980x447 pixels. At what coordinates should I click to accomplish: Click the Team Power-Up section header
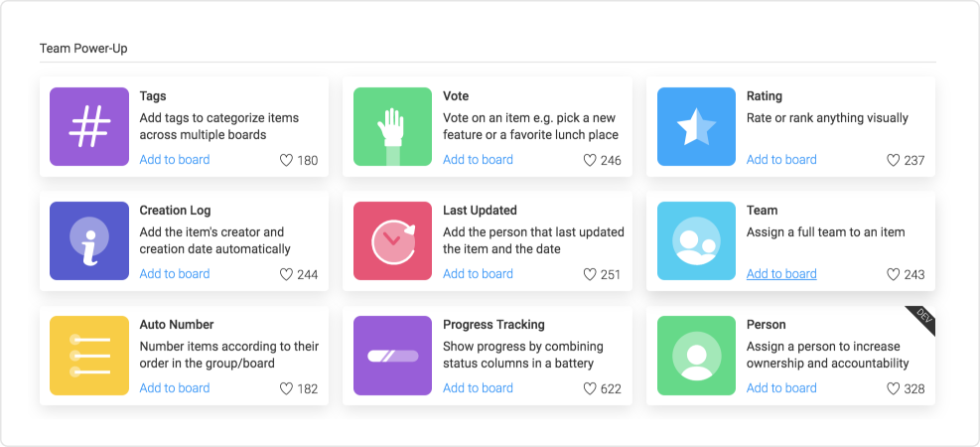coord(83,48)
